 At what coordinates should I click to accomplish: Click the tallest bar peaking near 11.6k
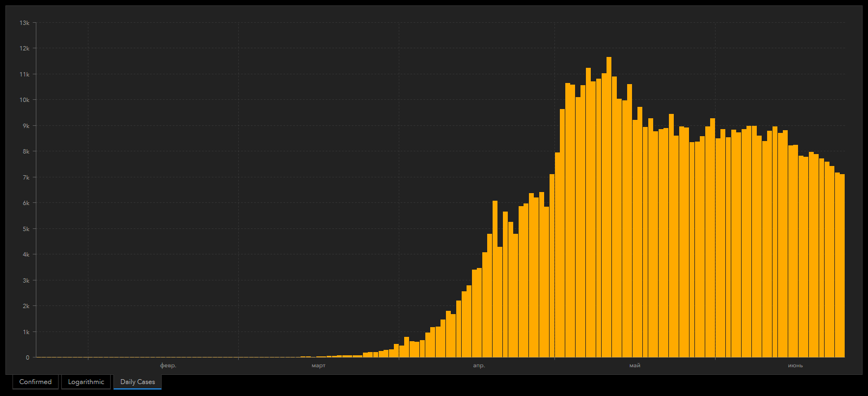(x=609, y=207)
